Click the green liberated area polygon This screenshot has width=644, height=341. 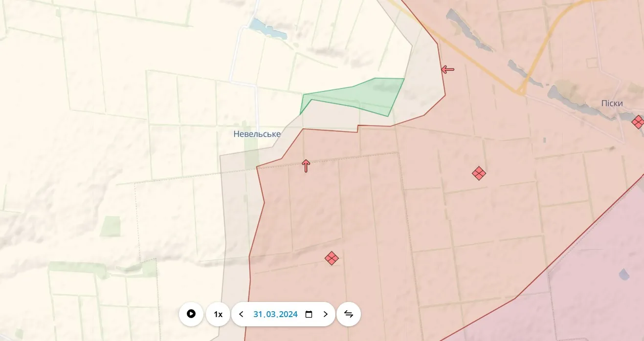[x=372, y=94]
